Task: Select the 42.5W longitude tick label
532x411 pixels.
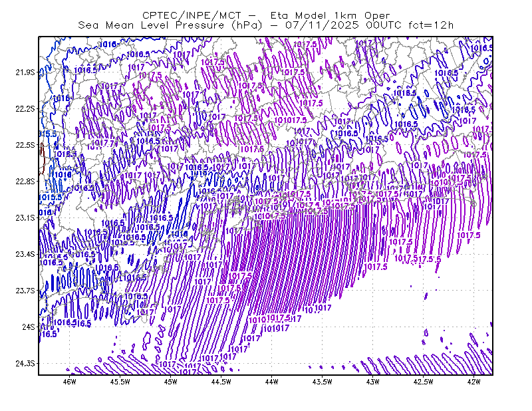Action: click(424, 382)
